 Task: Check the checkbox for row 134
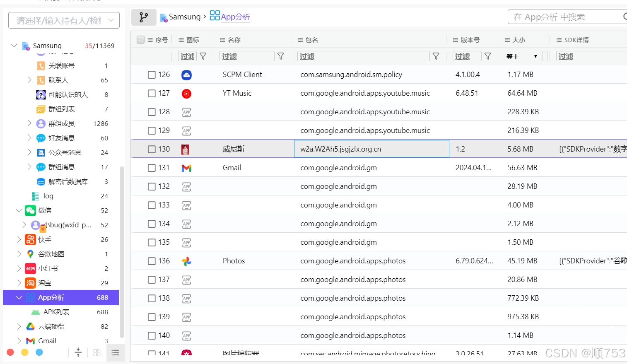pyautogui.click(x=152, y=224)
